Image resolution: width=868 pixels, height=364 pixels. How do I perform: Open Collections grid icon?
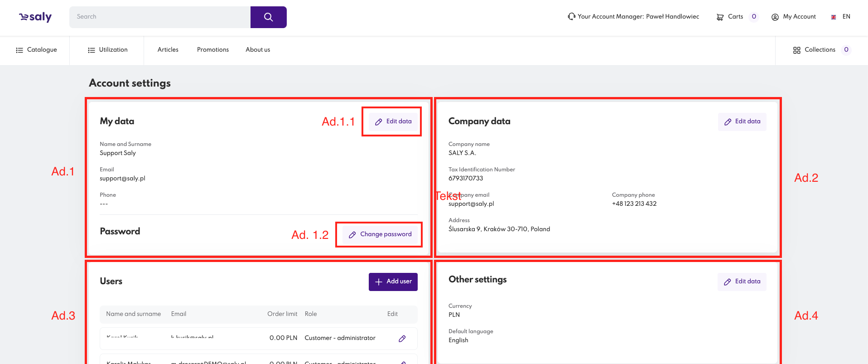click(x=796, y=50)
